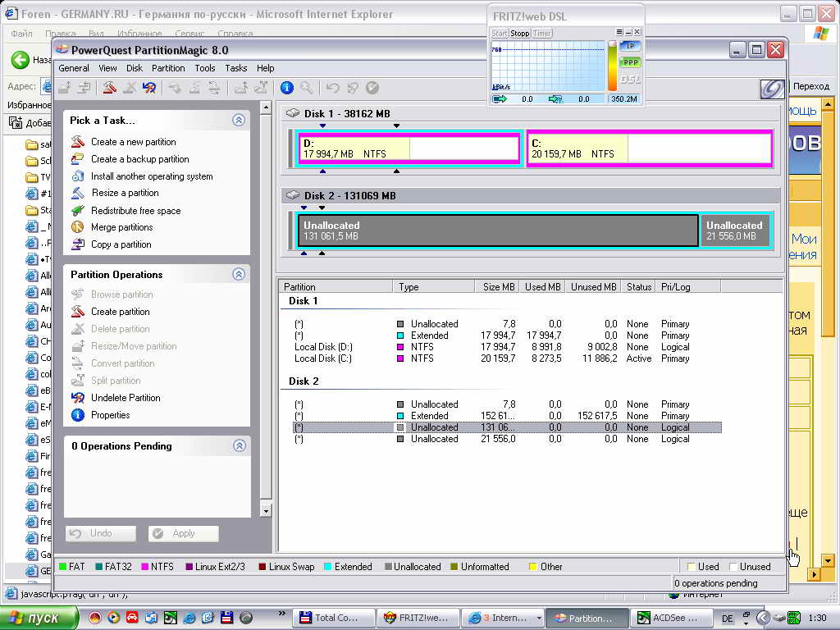Open the Tools menu

pyautogui.click(x=204, y=68)
